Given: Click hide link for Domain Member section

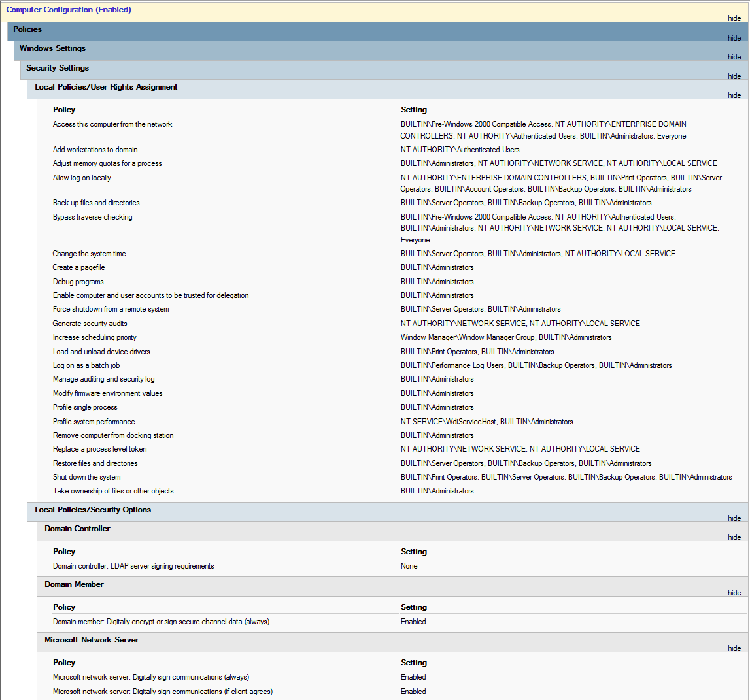Looking at the screenshot, I should coord(734,593).
